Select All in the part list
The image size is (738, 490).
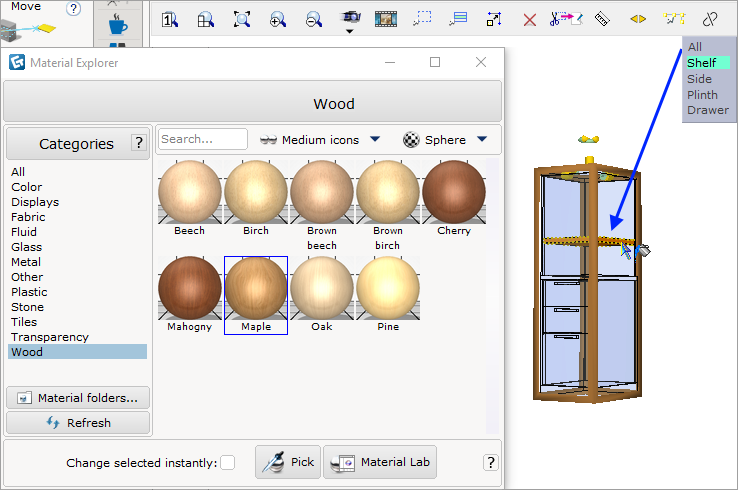[695, 47]
